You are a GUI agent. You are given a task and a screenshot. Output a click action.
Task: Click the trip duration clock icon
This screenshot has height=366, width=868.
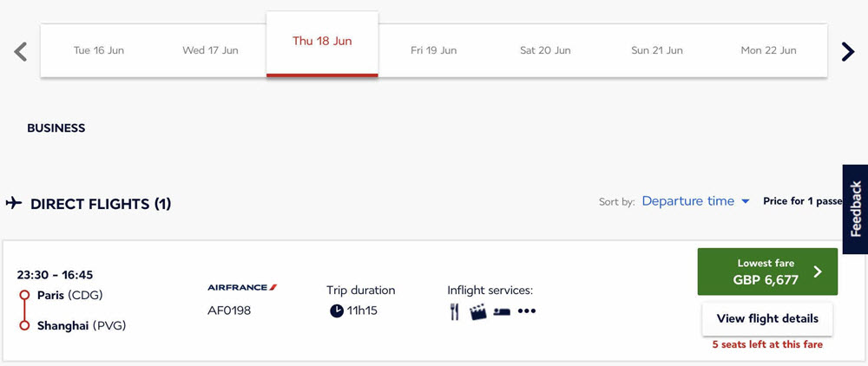point(337,311)
